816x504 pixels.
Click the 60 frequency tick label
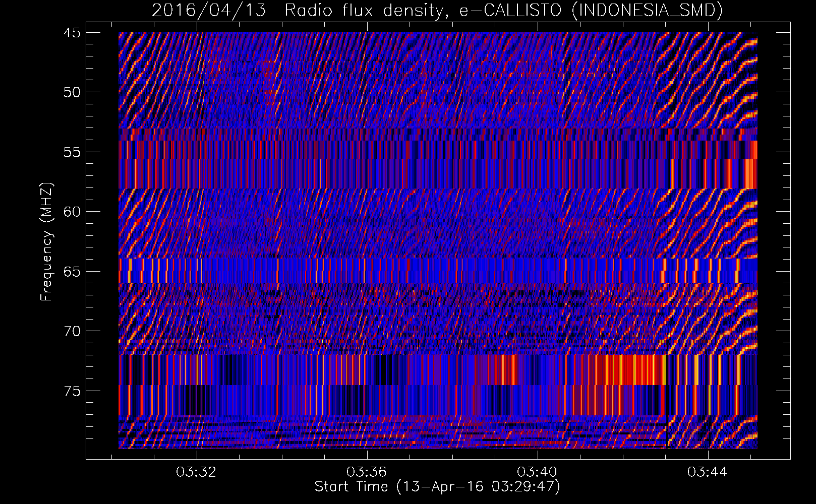pos(72,212)
